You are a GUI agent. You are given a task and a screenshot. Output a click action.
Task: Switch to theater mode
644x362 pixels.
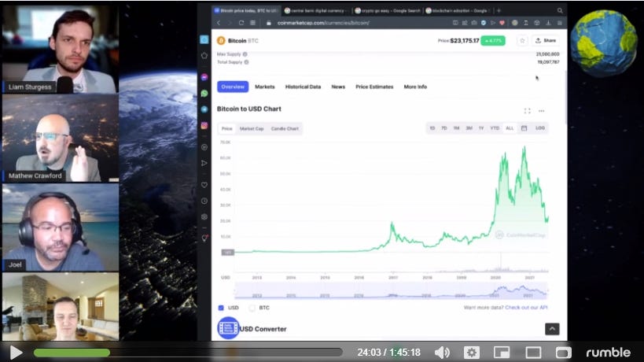533,353
